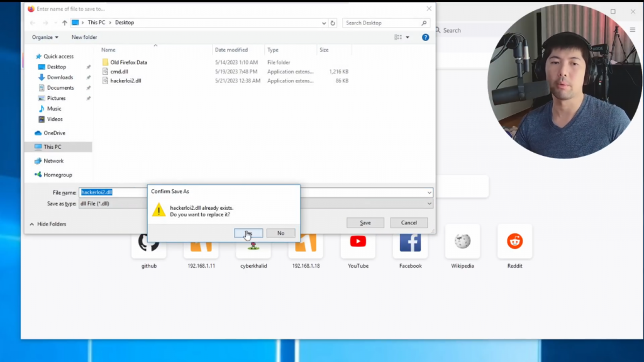Select OneDrive in the navigation pane

[x=54, y=133]
